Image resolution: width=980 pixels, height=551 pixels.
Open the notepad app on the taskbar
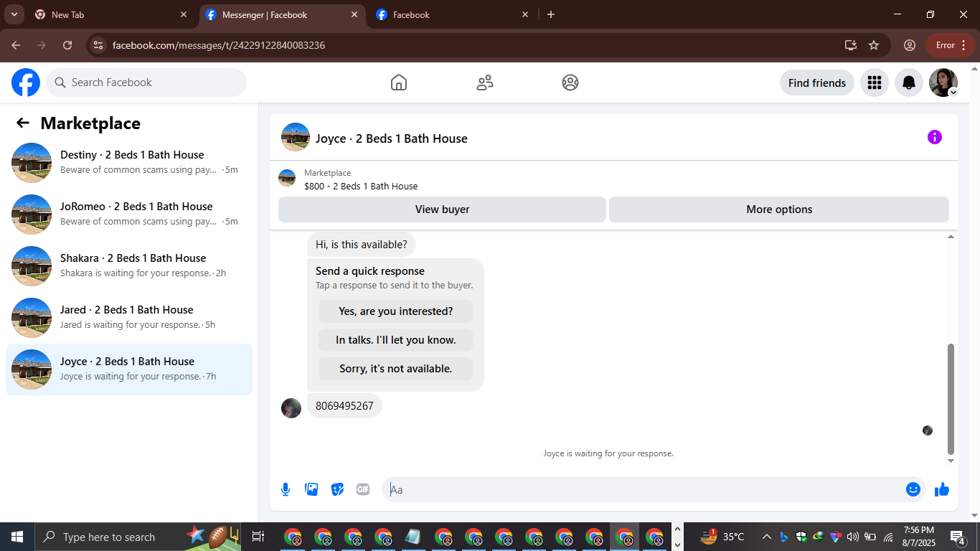pos(413,537)
